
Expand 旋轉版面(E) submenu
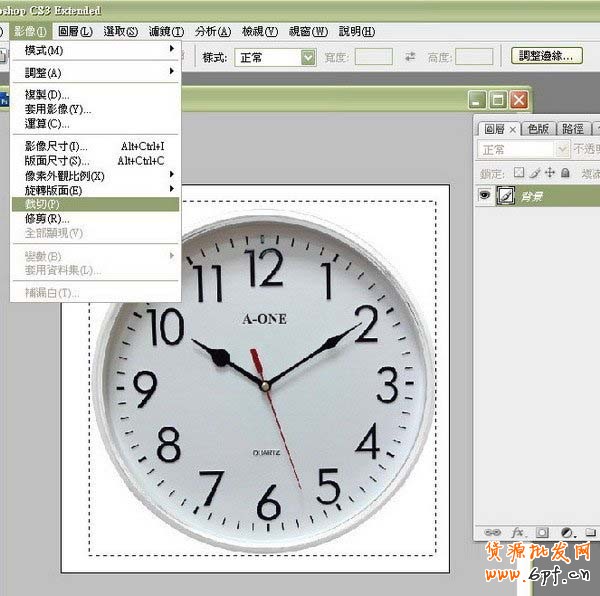tap(95, 190)
